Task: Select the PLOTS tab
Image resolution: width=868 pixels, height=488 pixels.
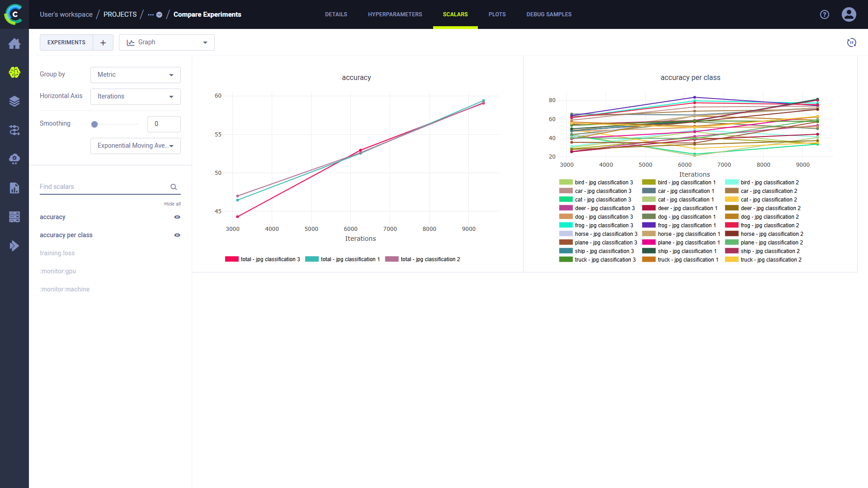Action: click(496, 14)
